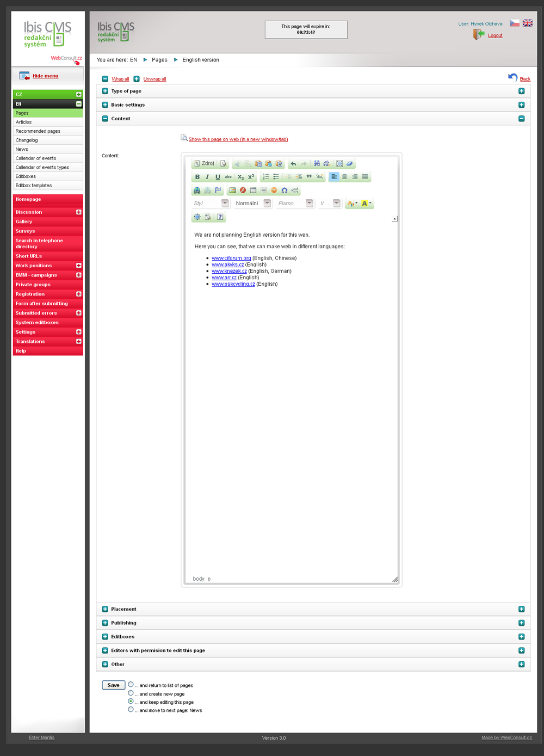Choose 'and return to list of pages' option
544x756 pixels.
131,685
